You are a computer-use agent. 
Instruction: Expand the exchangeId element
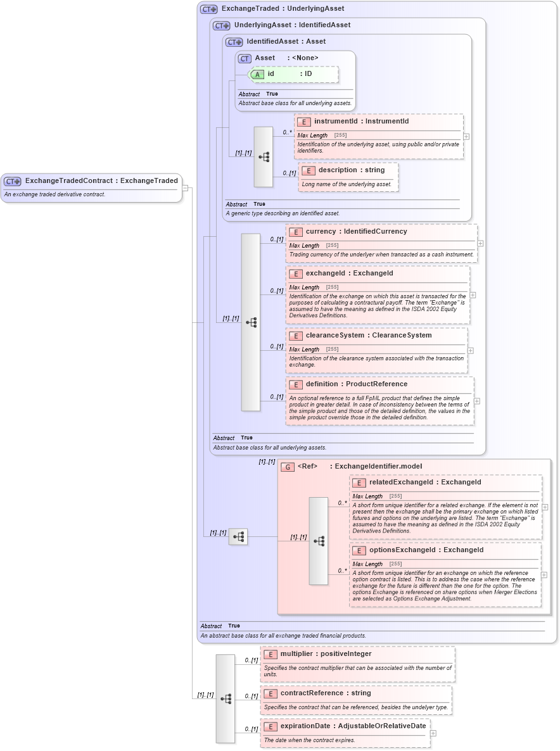point(473,295)
